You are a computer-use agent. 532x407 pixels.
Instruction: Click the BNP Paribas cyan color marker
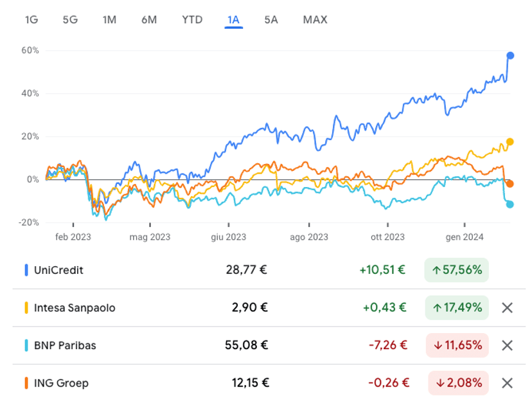tap(26, 345)
